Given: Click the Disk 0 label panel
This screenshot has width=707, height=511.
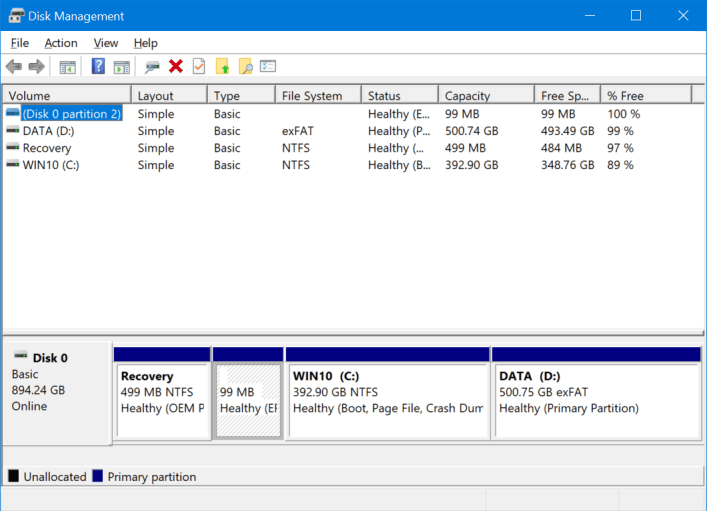Looking at the screenshot, I should click(57, 393).
